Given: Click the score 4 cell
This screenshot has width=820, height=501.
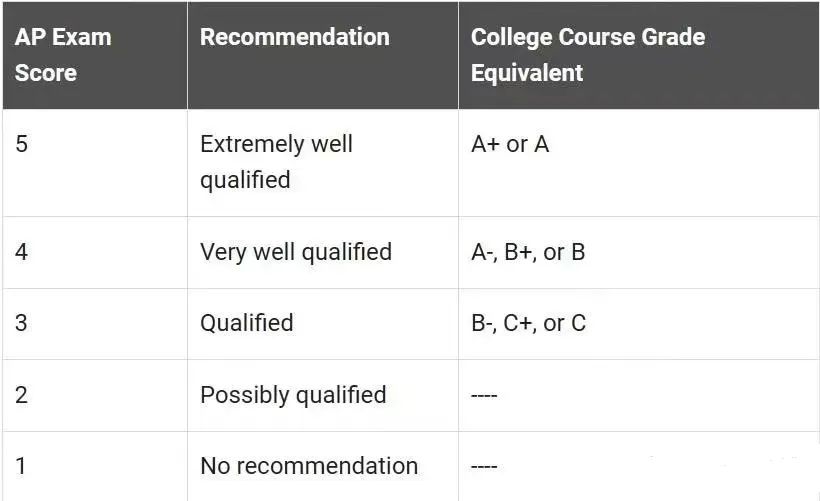Looking at the screenshot, I should 95,252.
